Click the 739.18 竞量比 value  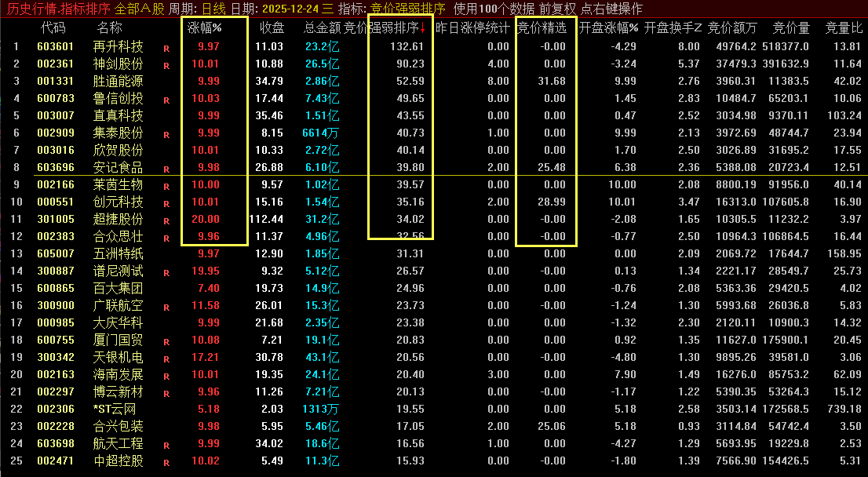tap(844, 409)
